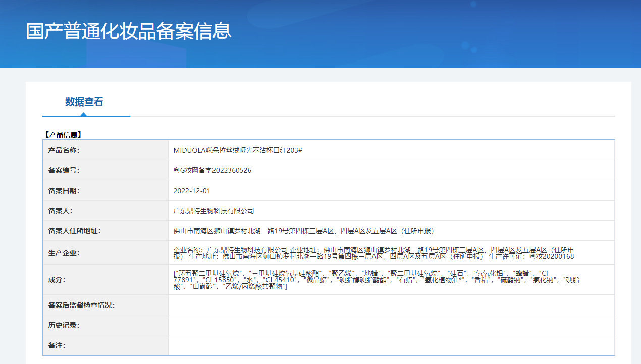Select 广东鼎特生物科技有限公司 in 备案人 row

point(213,211)
